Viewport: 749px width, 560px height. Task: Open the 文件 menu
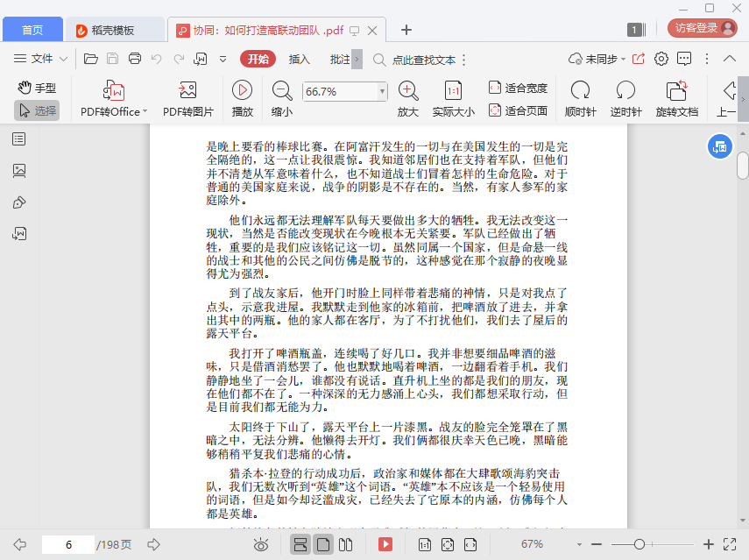[40, 59]
